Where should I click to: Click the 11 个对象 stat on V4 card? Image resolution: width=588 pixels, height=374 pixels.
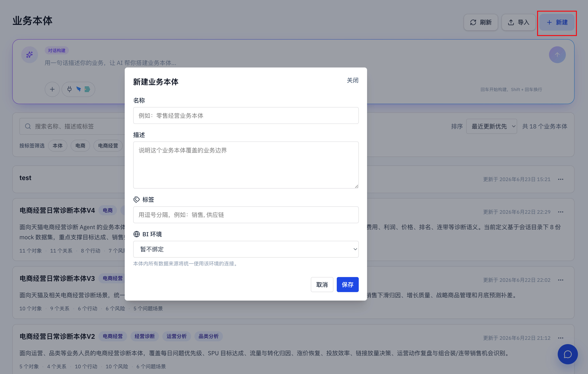(x=30, y=251)
